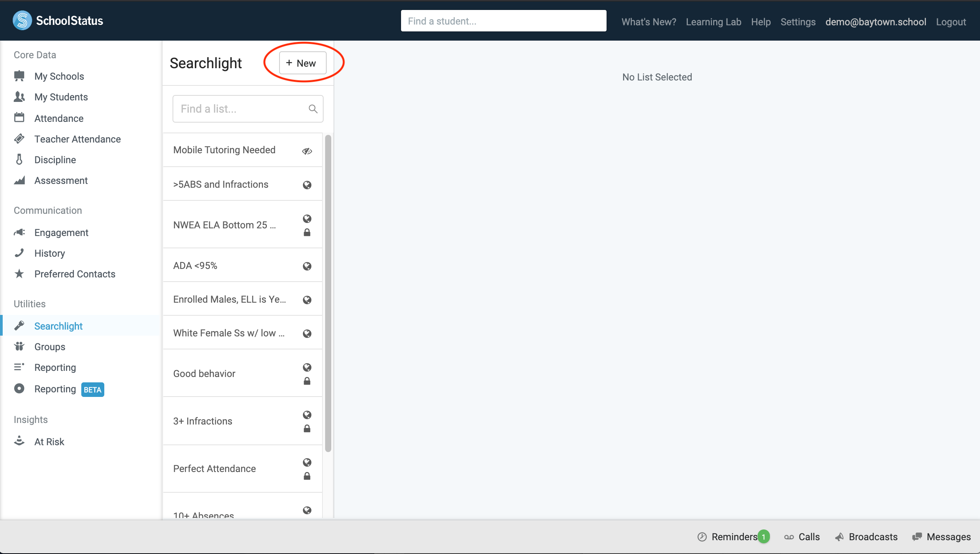Select the 3+ Infractions list
This screenshot has height=554, width=980.
pyautogui.click(x=243, y=421)
